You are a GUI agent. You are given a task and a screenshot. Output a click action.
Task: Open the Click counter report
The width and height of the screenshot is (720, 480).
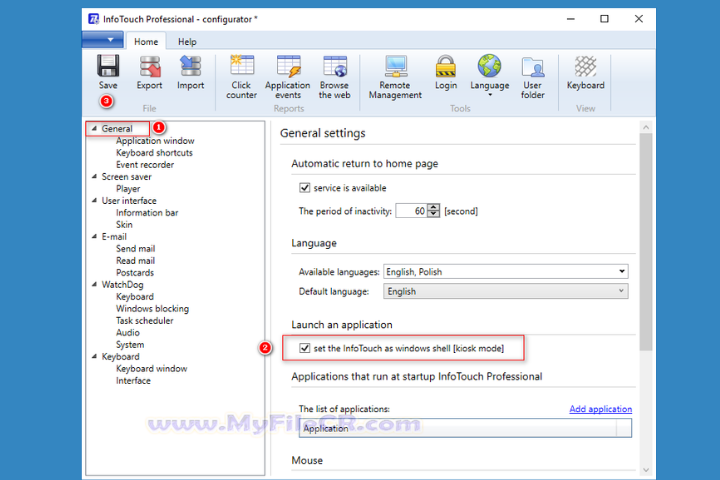(x=242, y=77)
